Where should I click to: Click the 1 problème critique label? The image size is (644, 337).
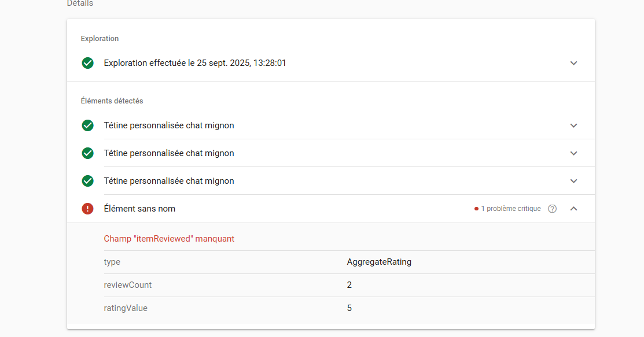510,209
